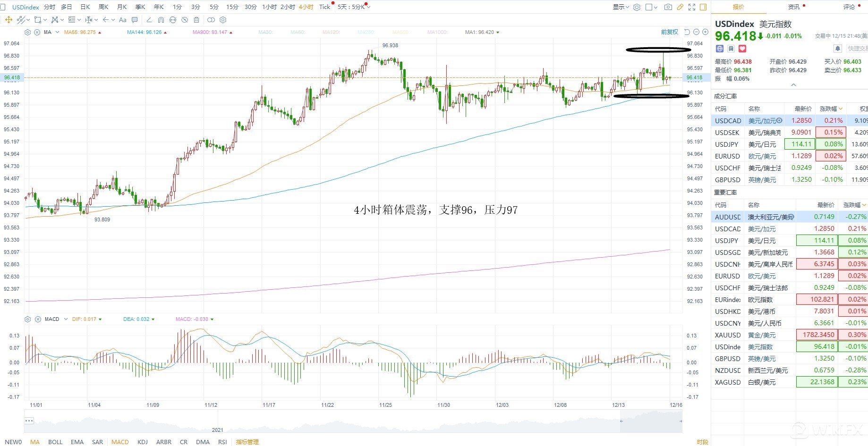Take a screenshot with the camera icon

point(668,7)
